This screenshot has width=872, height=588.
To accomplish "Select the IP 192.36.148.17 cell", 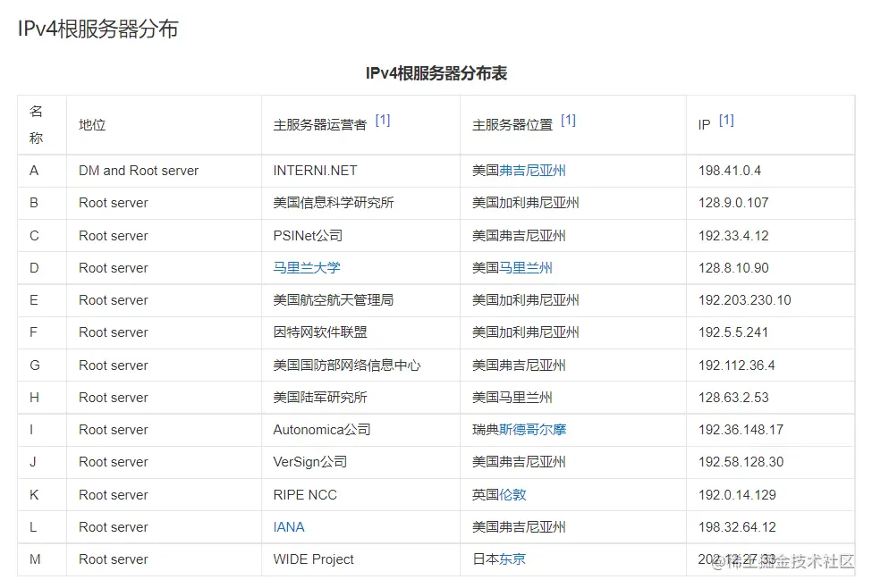I will click(x=770, y=430).
